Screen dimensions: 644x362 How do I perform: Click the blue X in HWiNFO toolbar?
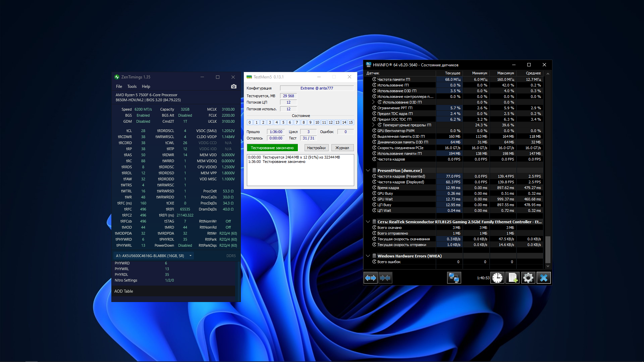coord(543,278)
